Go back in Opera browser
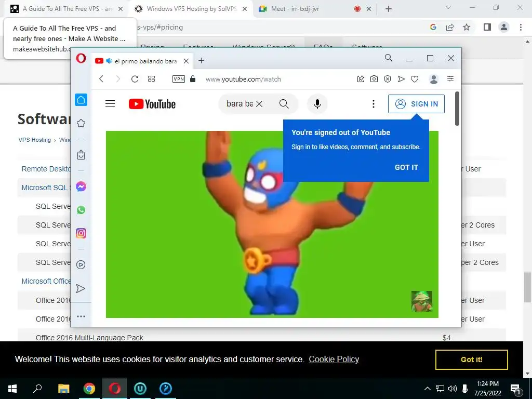The image size is (532, 399). (101, 79)
